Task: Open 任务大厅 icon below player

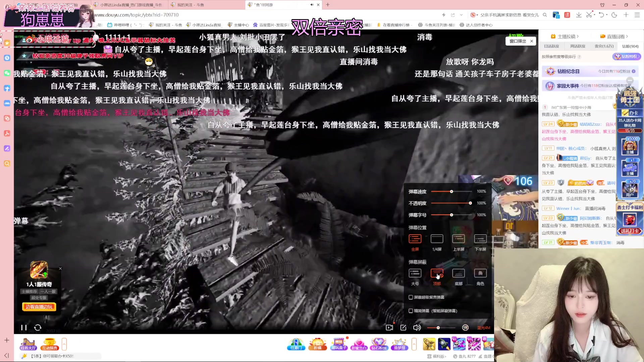Action: click(x=28, y=344)
